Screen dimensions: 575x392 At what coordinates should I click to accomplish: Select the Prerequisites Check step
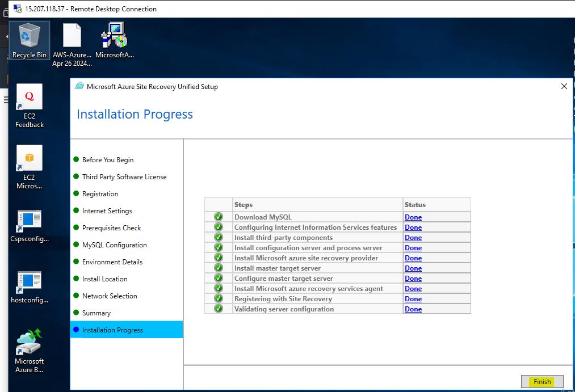tap(111, 228)
